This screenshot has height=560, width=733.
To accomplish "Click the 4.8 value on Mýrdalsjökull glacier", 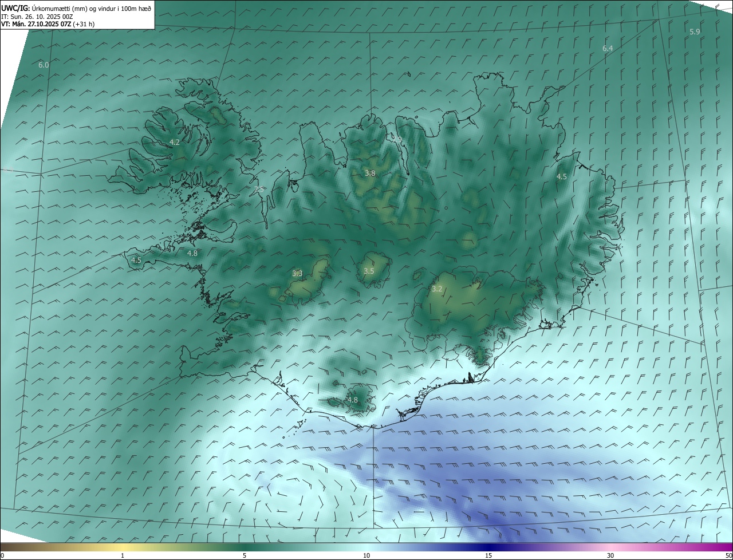I will click(x=353, y=400).
